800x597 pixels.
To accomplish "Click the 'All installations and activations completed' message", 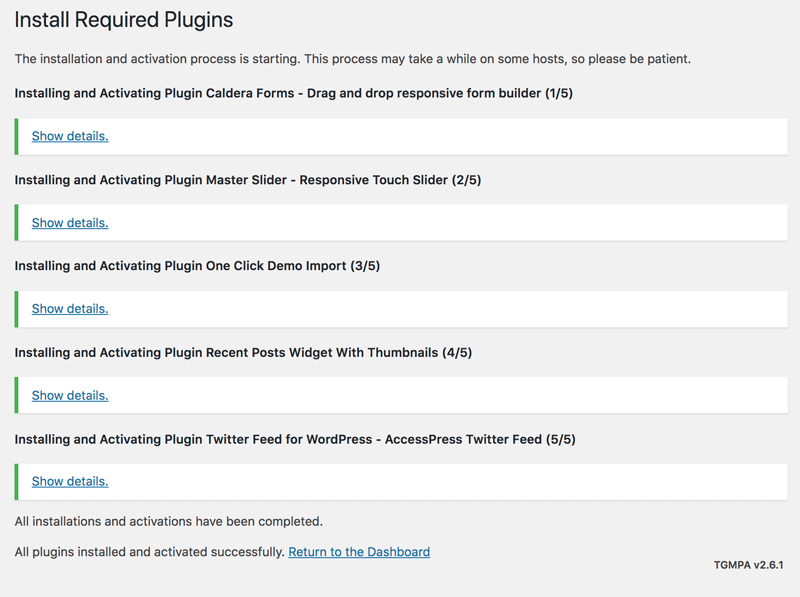I will coord(168,521).
